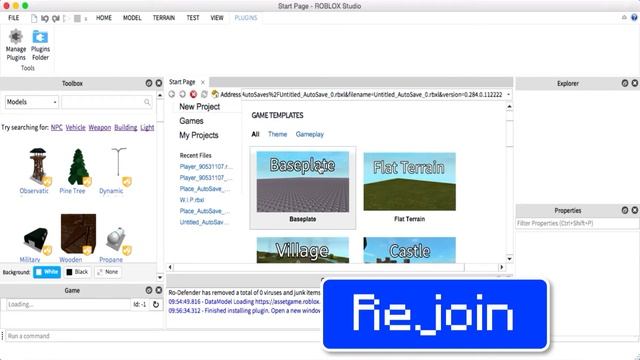Click Start Page scroll up arrow
This screenshot has width=640, height=360.
tap(509, 107)
